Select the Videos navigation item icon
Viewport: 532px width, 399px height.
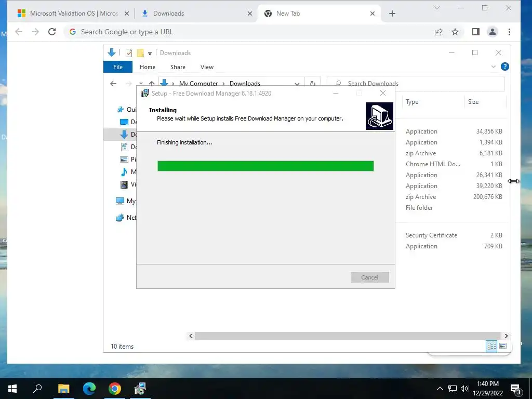[x=124, y=184]
